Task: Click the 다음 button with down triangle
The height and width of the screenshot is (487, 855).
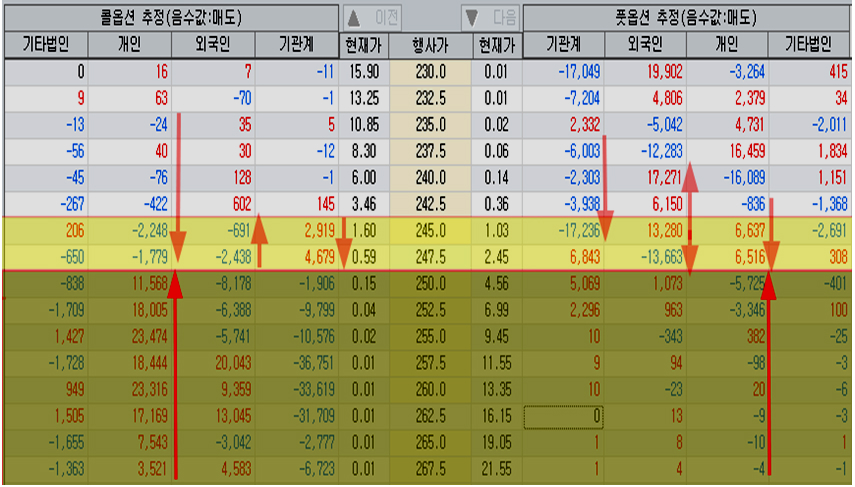Action: (x=490, y=17)
